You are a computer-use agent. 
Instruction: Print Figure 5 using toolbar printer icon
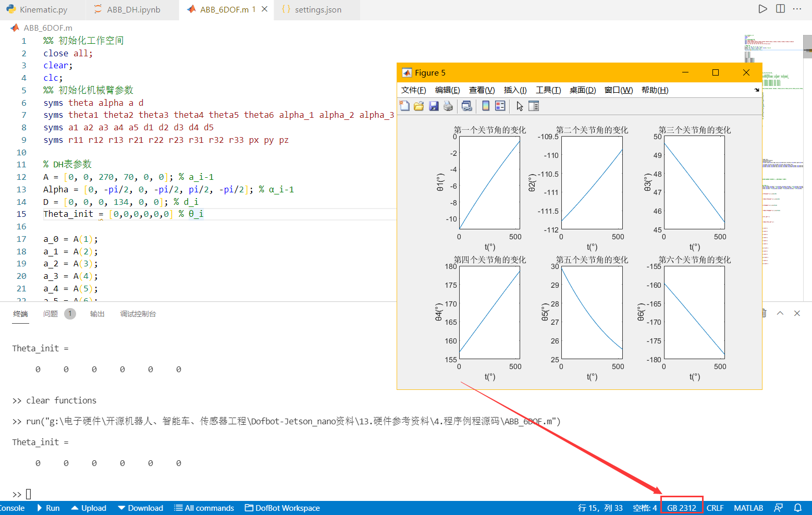(449, 106)
